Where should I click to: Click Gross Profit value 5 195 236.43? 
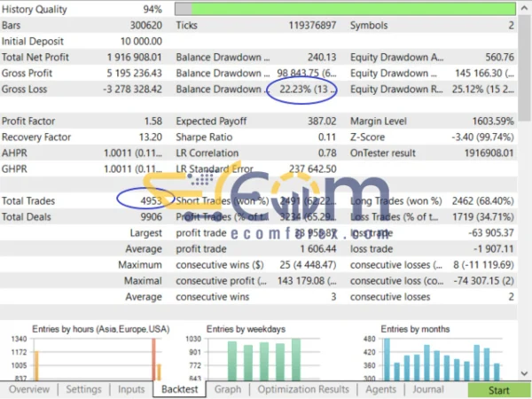[135, 73]
